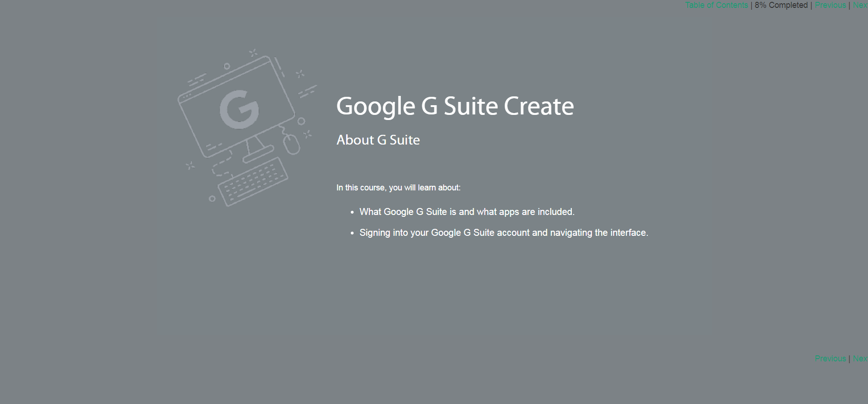Go to Next page using top link
The width and height of the screenshot is (868, 404).
(x=860, y=5)
